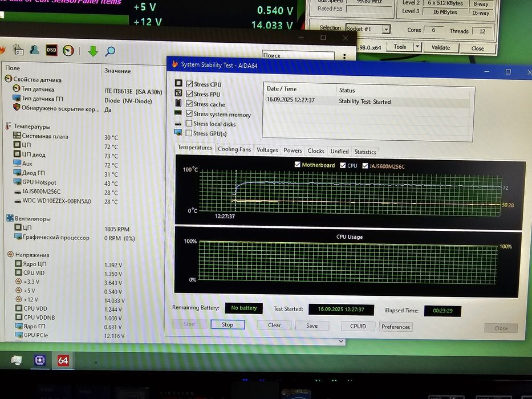Toggle JAJS600M256C graph legend checkbox
Screen dimensions: 532x399
[365, 165]
